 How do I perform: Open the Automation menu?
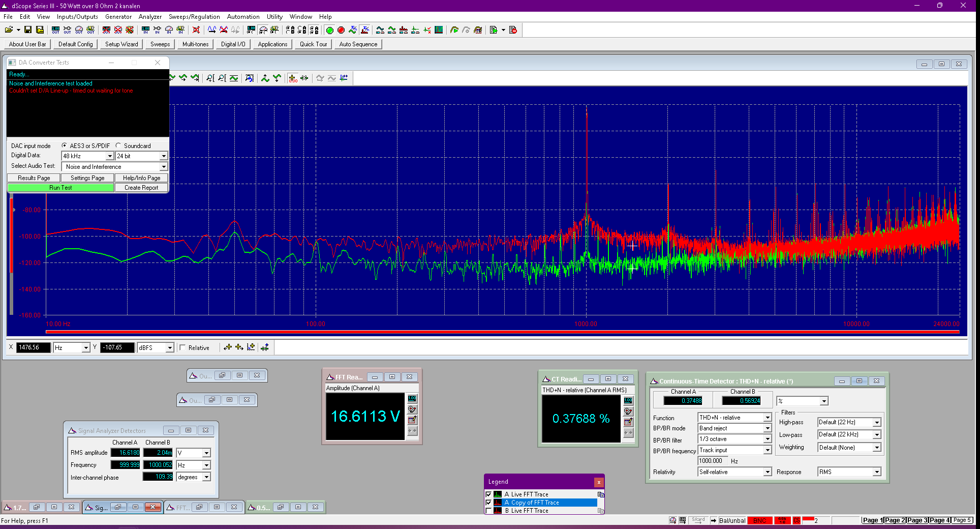click(243, 17)
